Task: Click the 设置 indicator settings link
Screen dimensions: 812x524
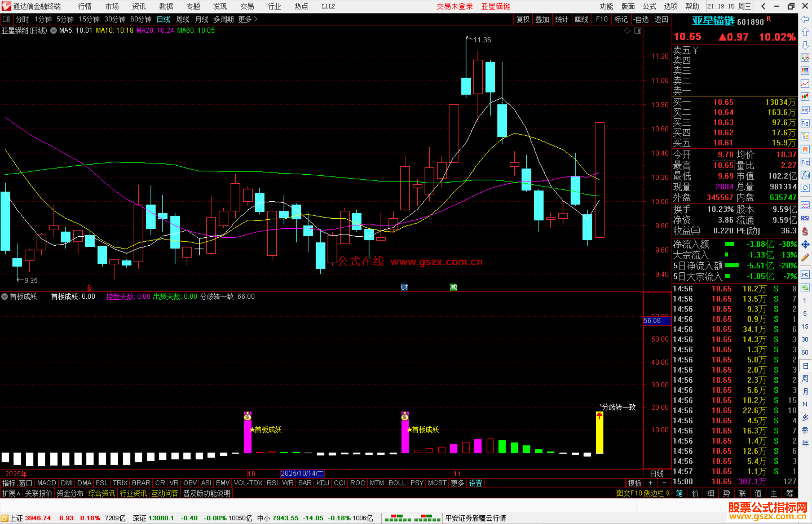Action: (475, 483)
